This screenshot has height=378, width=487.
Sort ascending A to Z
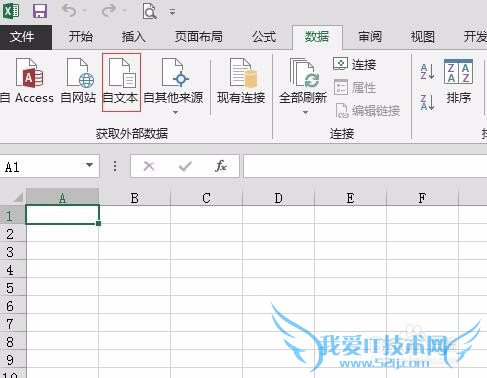(427, 71)
